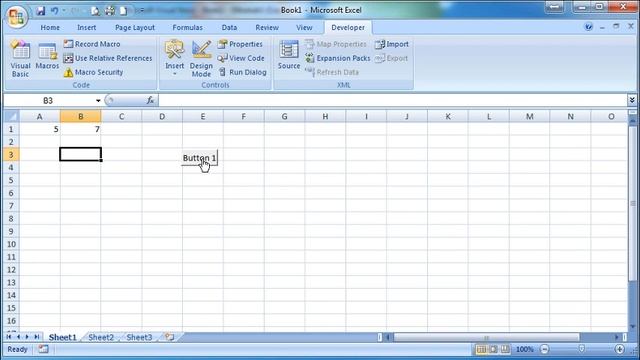Save the workbook from Quick Access Toolbar
This screenshot has width=640, height=360.
click(x=40, y=11)
